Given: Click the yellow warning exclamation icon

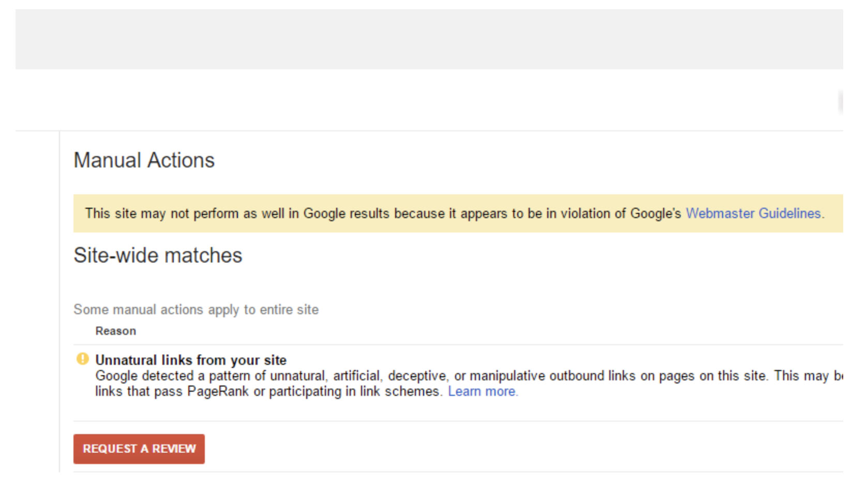Looking at the screenshot, I should point(82,359).
